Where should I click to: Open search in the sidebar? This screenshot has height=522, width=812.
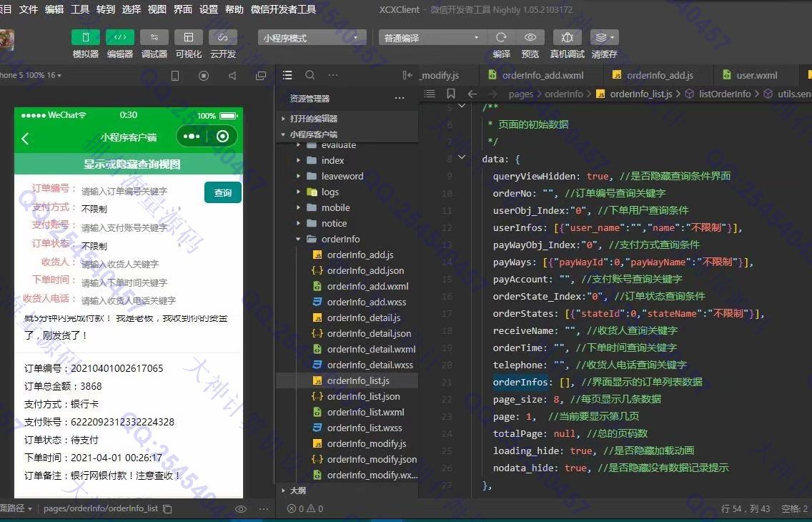(x=310, y=75)
